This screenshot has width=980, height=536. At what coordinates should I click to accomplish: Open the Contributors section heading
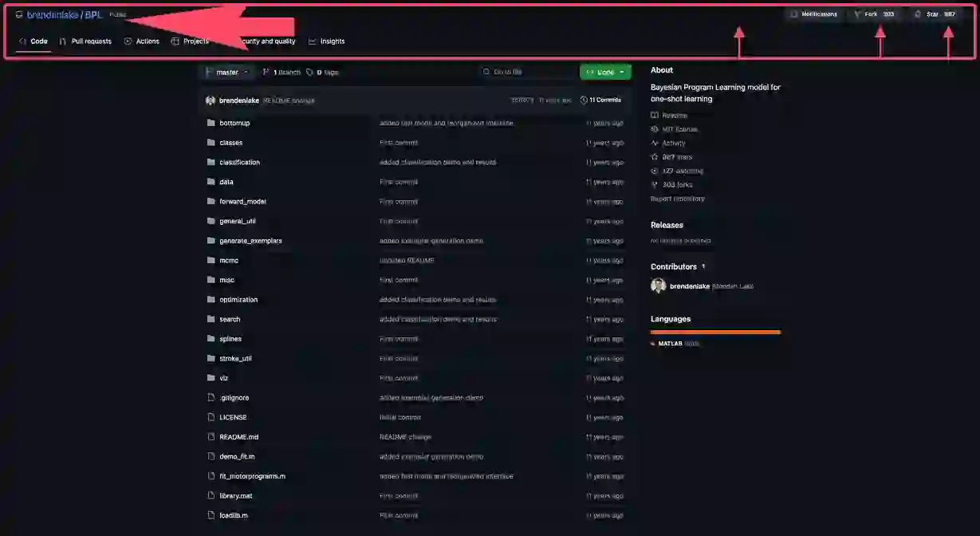tap(674, 266)
